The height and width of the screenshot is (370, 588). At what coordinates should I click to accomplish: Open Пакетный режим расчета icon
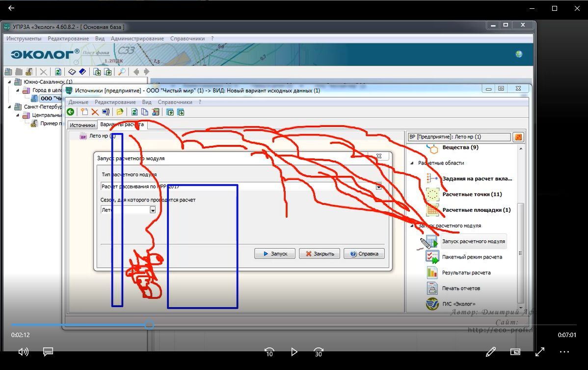pos(432,257)
